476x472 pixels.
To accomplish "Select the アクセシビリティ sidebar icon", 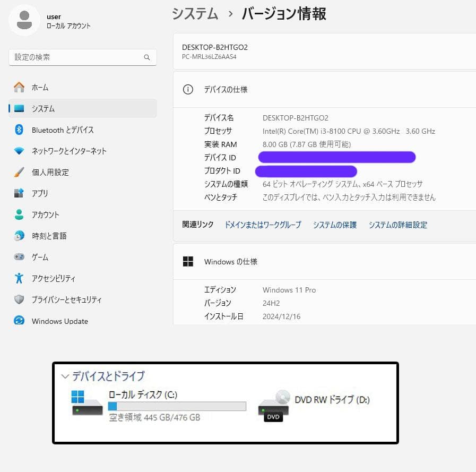I will (x=19, y=278).
